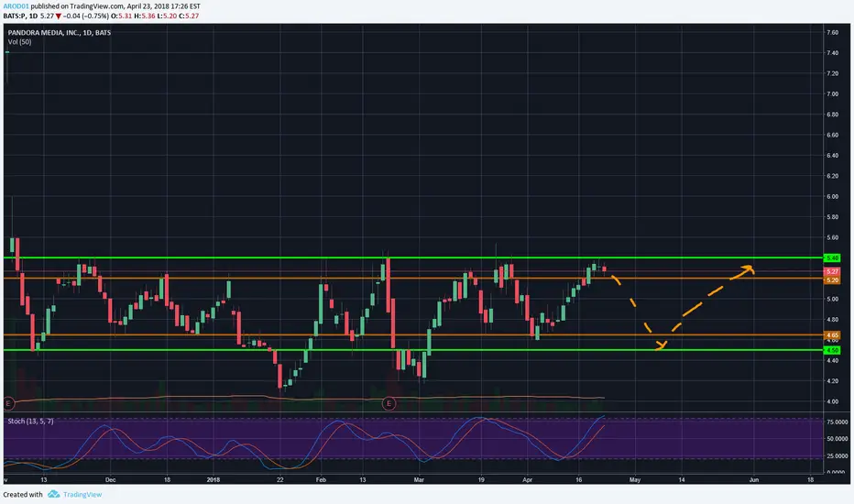854x504 pixels.
Task: Click the Jun date axis label
Action: click(754, 480)
